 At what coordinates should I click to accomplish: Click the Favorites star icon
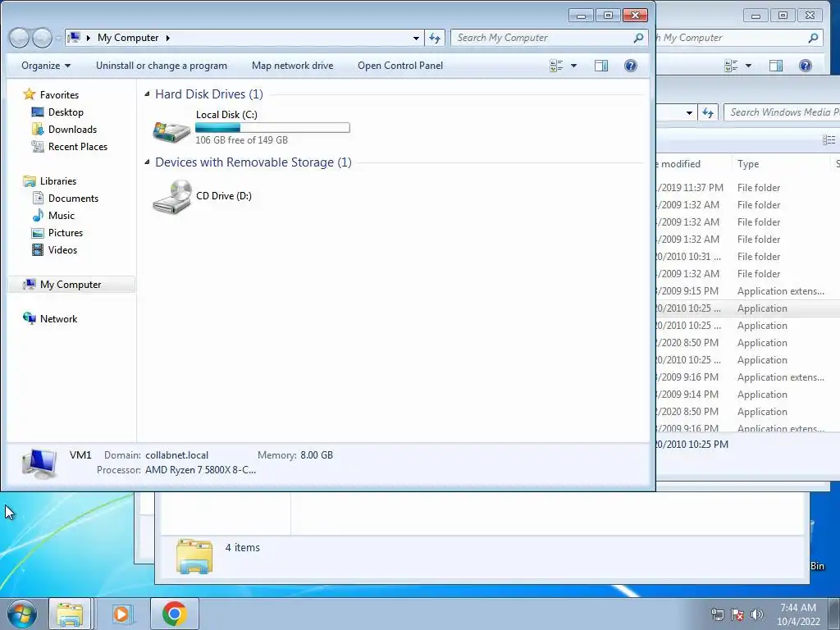click(x=29, y=95)
